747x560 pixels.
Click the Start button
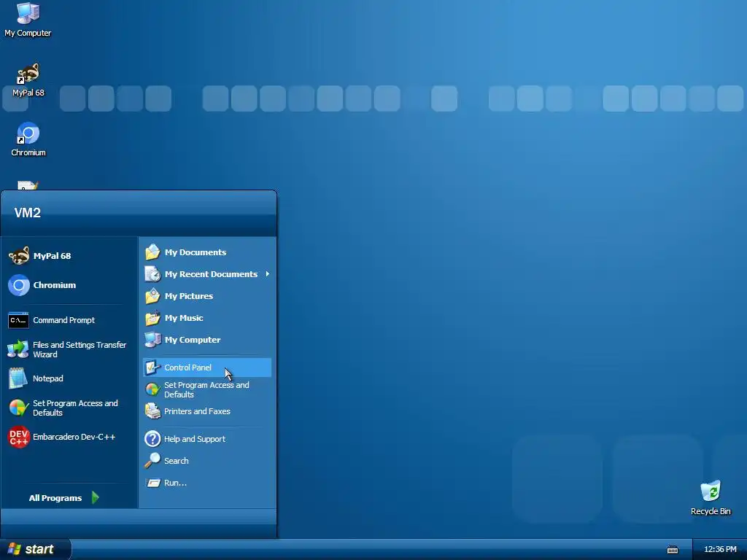tap(35, 549)
